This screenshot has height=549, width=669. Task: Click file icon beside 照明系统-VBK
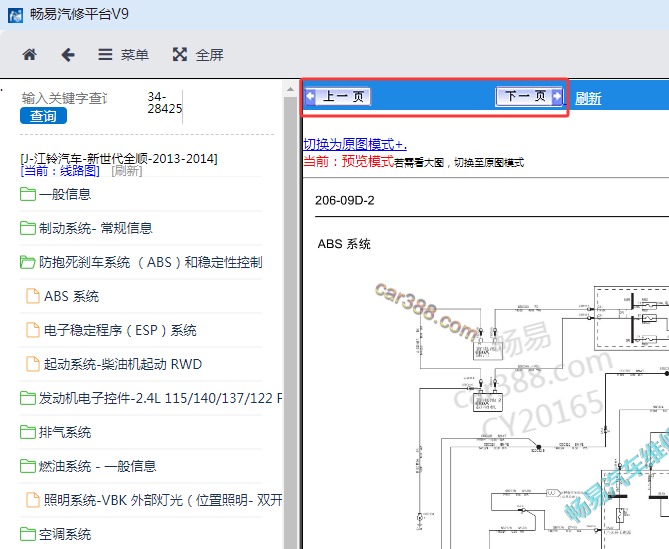(33, 500)
